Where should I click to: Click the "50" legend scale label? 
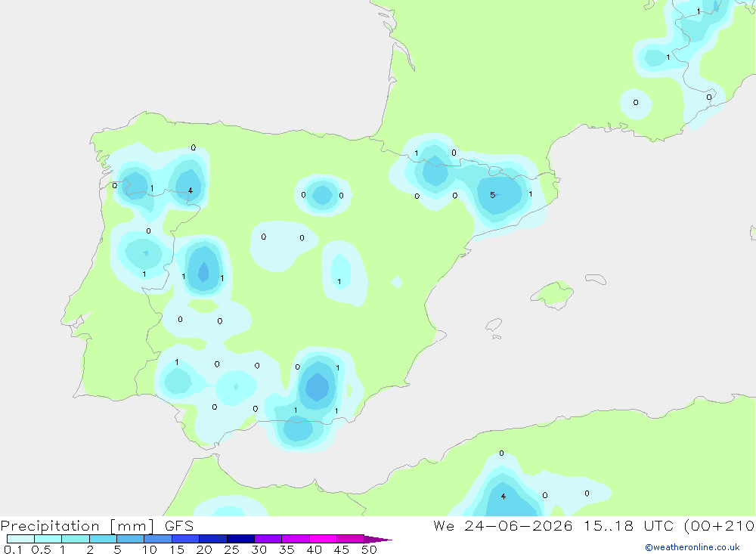369,549
